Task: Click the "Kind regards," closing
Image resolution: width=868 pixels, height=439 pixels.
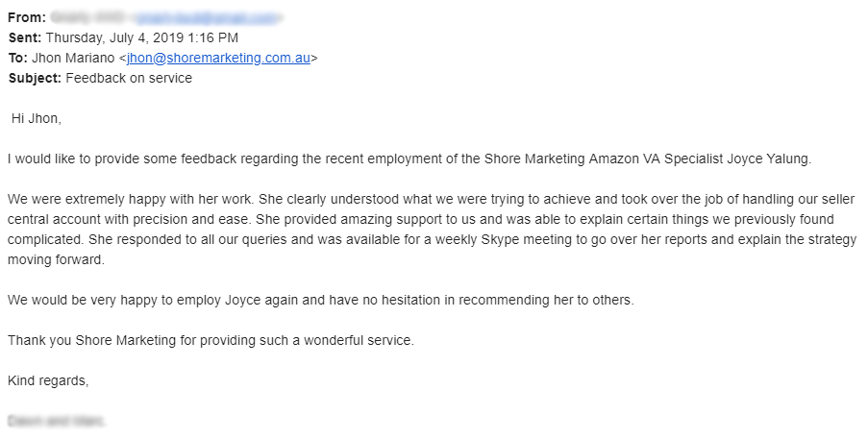Action: point(48,380)
